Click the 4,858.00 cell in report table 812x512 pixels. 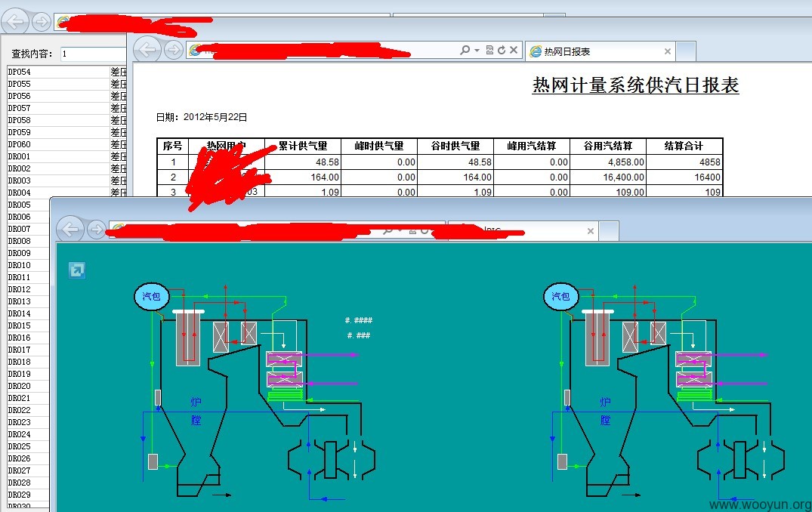(x=608, y=162)
